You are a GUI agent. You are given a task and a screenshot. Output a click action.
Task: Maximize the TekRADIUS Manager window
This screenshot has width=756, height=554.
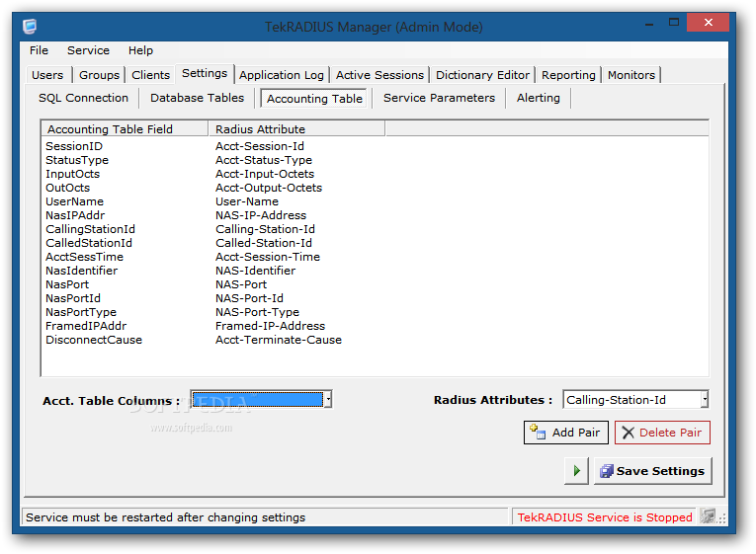click(x=674, y=22)
